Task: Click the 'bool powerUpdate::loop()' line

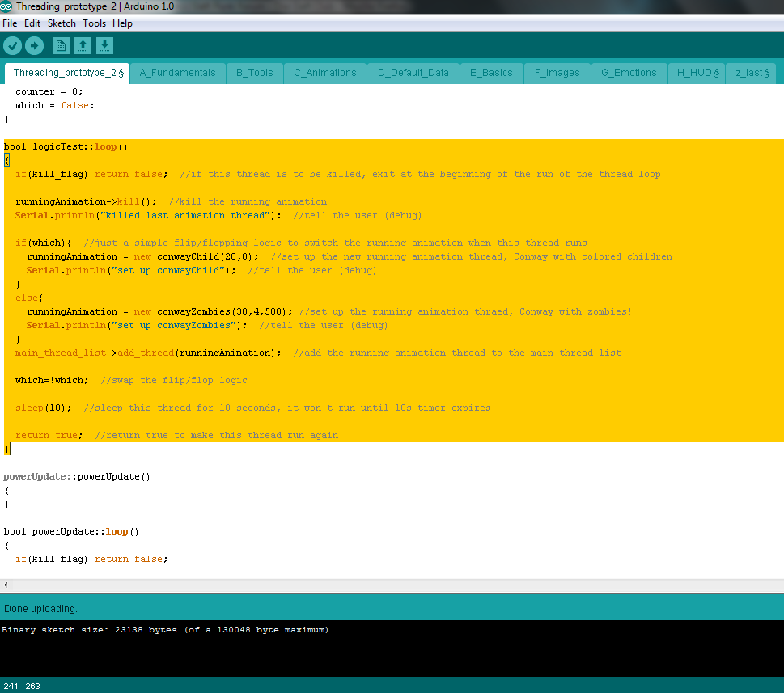Action: coord(71,531)
